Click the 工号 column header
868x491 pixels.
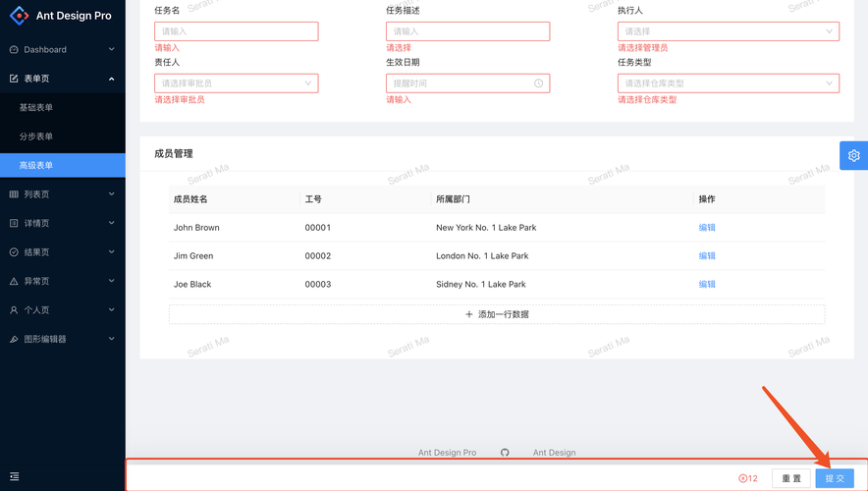(313, 199)
